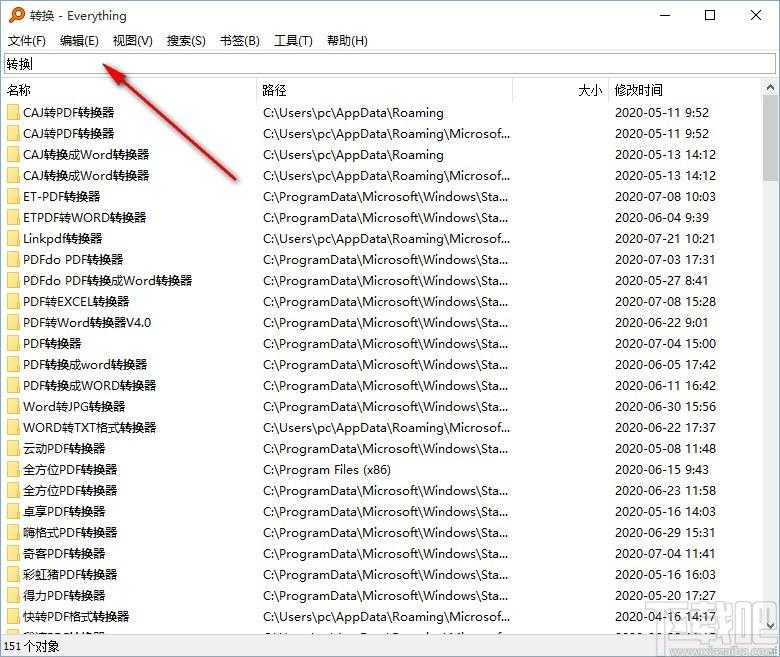Open the 视图(V) menu
Image resolution: width=780 pixels, height=657 pixels.
[132, 41]
